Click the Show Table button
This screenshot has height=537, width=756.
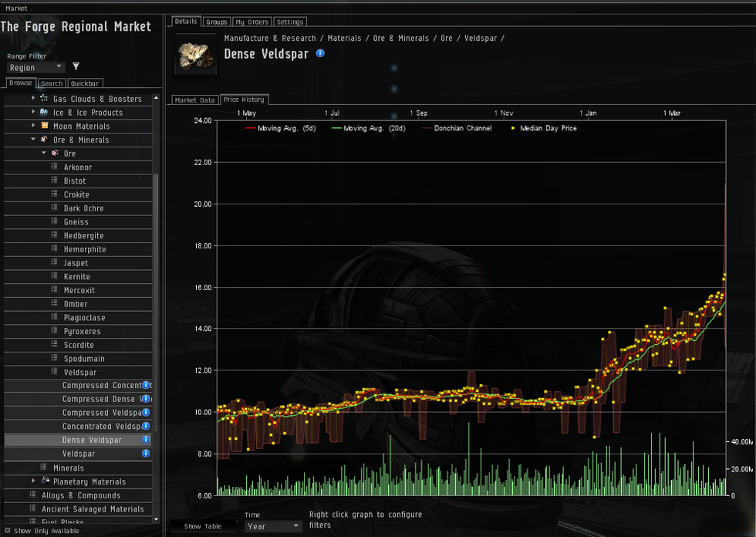point(202,526)
